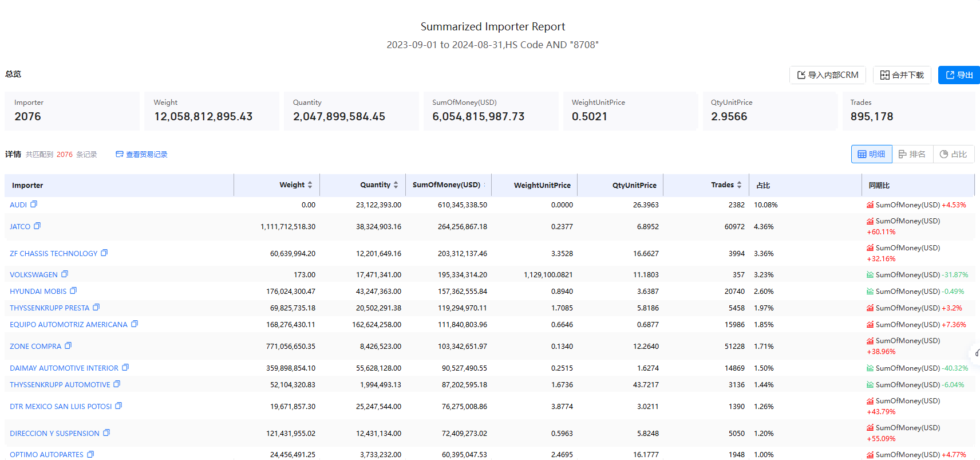Click trend chart icon in HYUNDAI MOBIS row

[870, 291]
